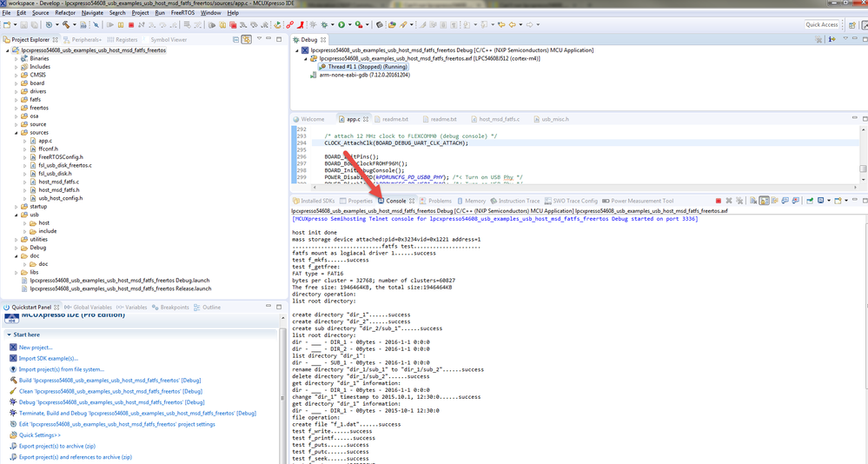868x464 pixels.
Task: Click Save toolbar icon
Action: [23, 24]
